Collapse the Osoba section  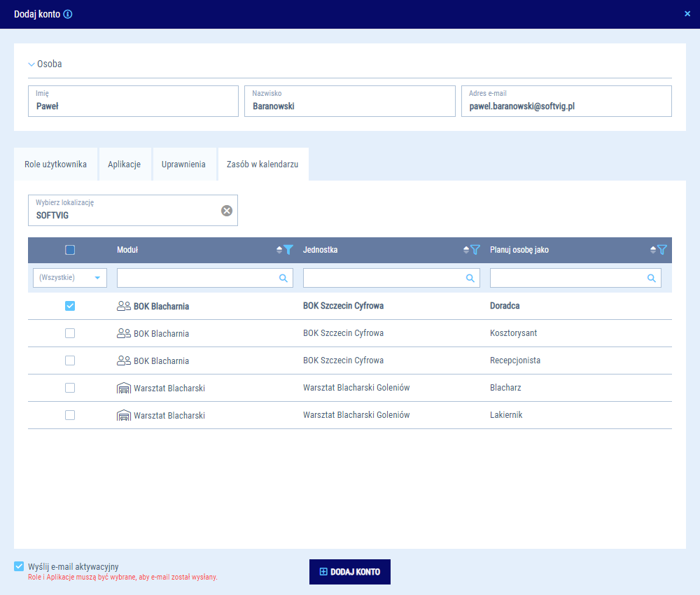coord(31,64)
